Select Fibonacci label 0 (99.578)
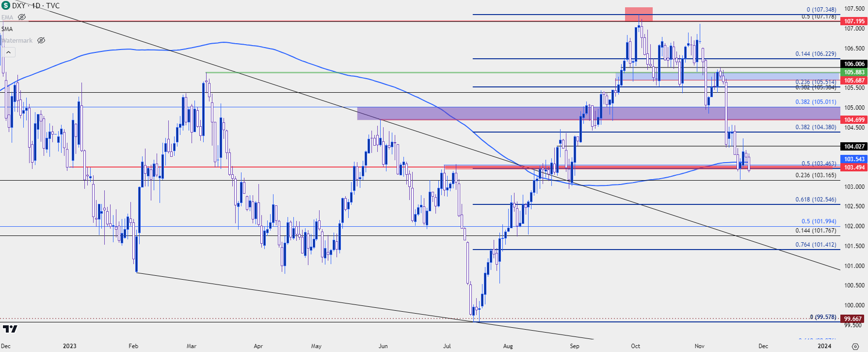This screenshot has height=352, width=868. point(823,317)
